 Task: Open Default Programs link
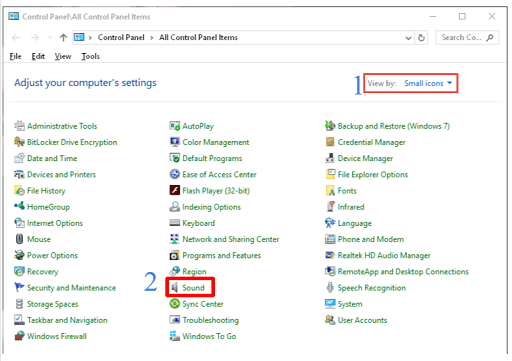click(212, 158)
